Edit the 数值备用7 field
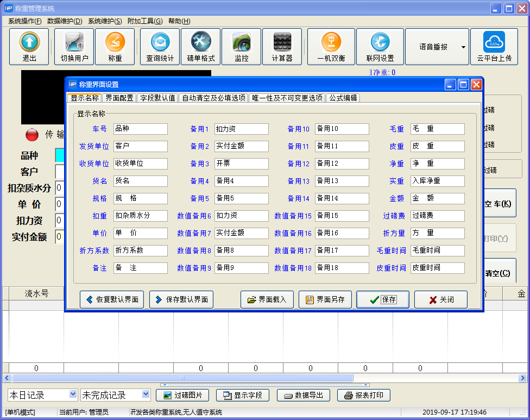This screenshot has width=530, height=420. click(241, 233)
